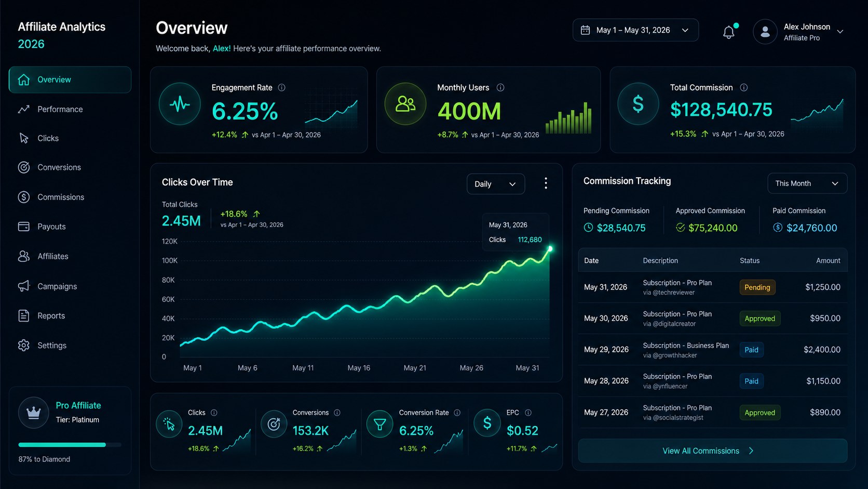Click the Amount column header
The height and width of the screenshot is (489, 868).
coord(828,261)
